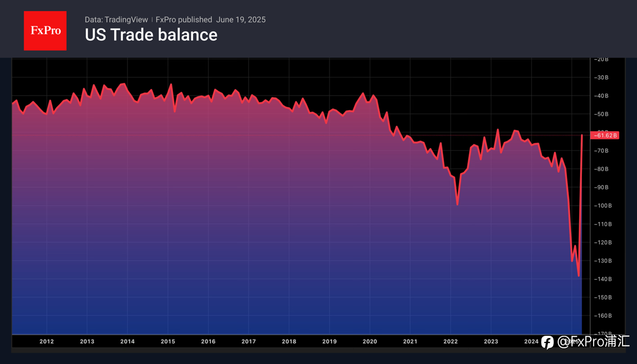The image size is (637, 364).
Task: Click the 2014 x-axis label
Action: point(127,341)
